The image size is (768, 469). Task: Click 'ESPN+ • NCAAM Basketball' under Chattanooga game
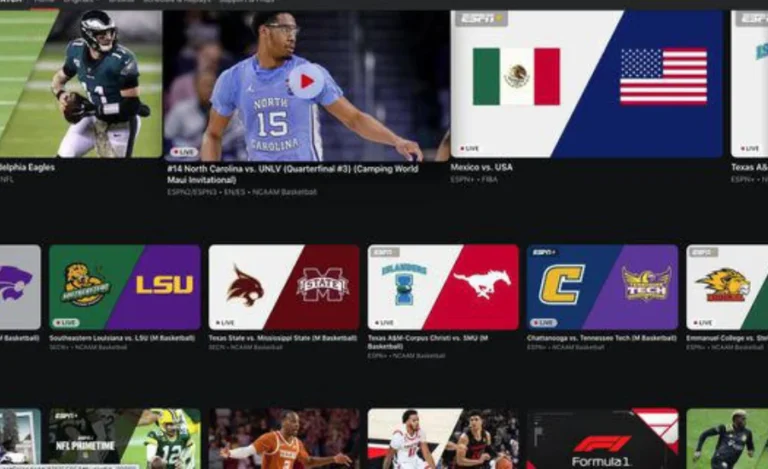click(566, 347)
